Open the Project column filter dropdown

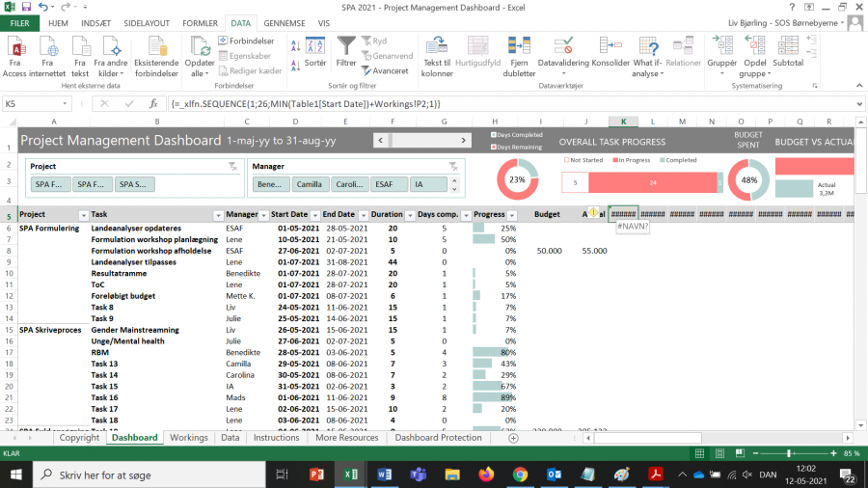pyautogui.click(x=83, y=215)
